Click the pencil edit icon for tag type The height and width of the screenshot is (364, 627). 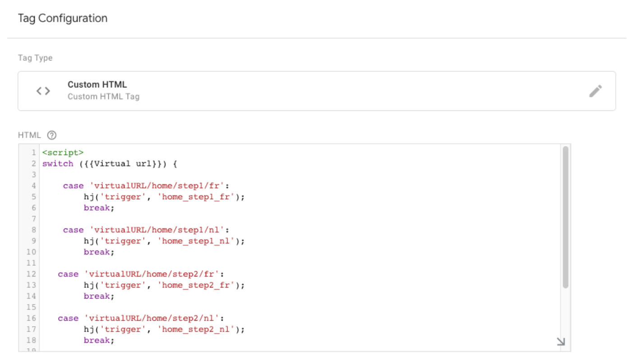coord(595,91)
